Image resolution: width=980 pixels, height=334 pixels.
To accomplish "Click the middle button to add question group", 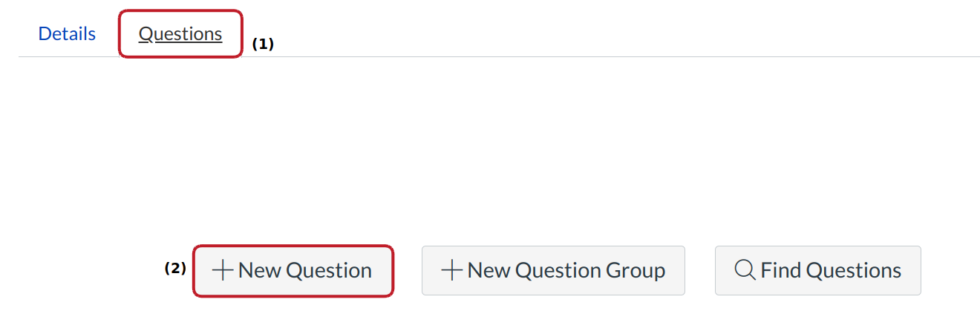I will tap(553, 270).
